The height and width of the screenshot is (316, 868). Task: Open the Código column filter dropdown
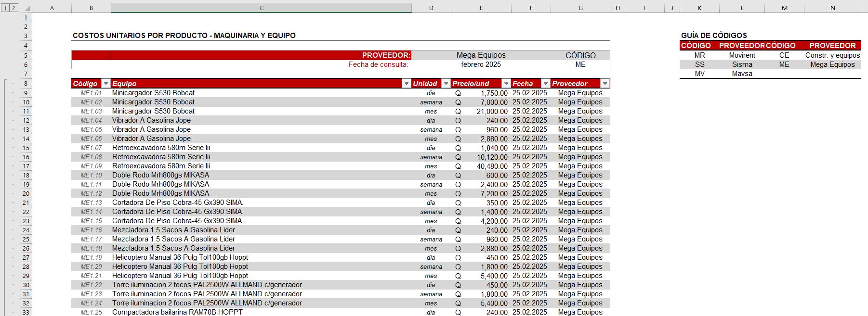click(106, 84)
